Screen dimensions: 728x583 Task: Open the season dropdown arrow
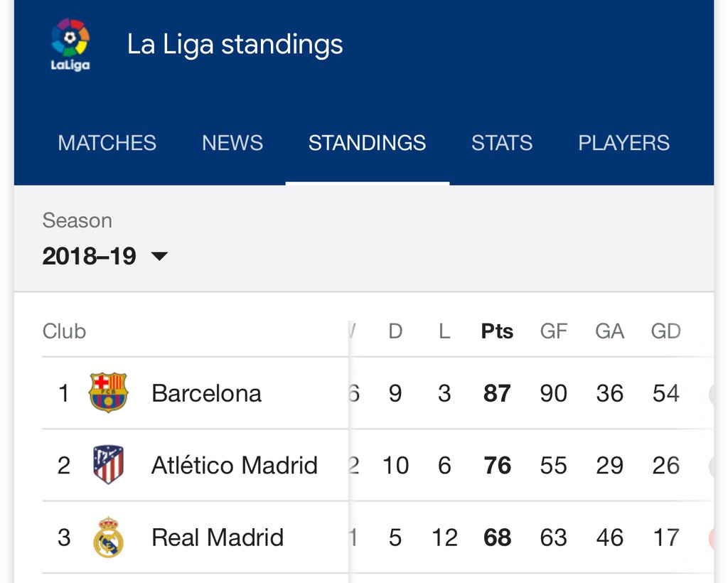point(160,256)
